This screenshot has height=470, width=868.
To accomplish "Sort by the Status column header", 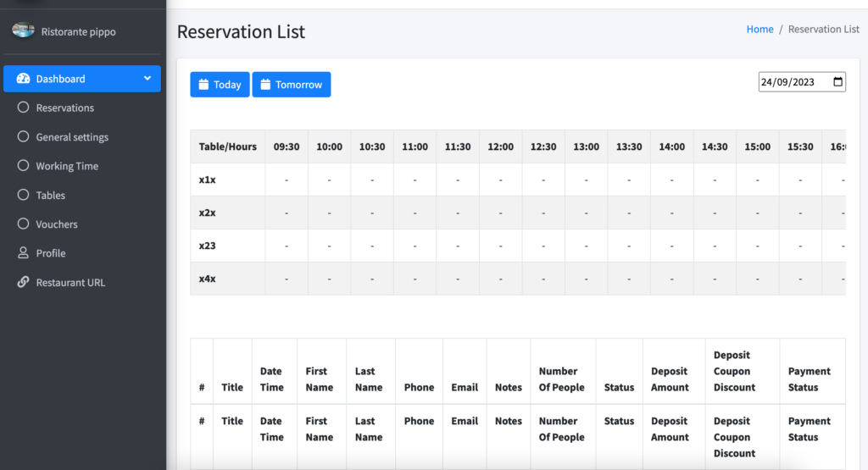I will [619, 387].
